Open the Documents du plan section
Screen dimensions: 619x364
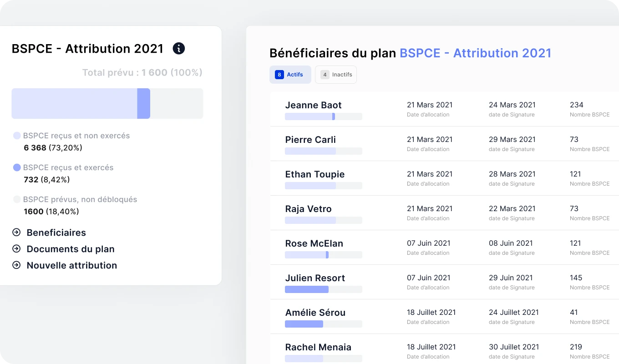point(71,249)
